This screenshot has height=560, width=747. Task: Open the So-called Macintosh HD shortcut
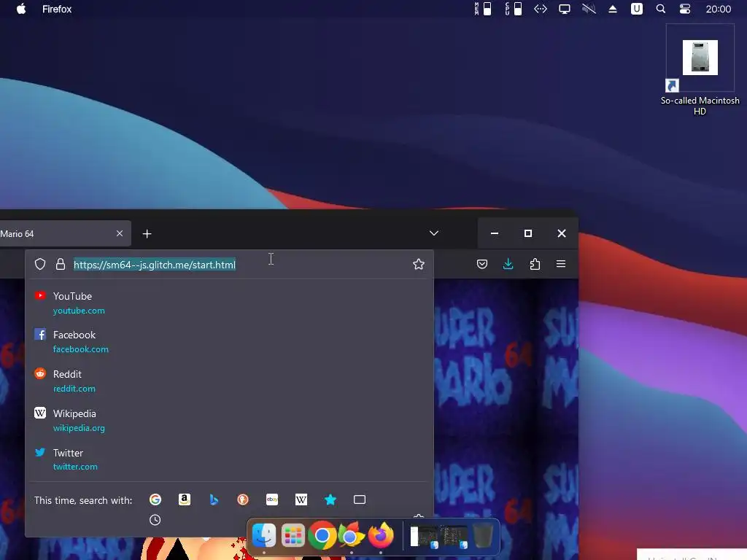click(700, 70)
